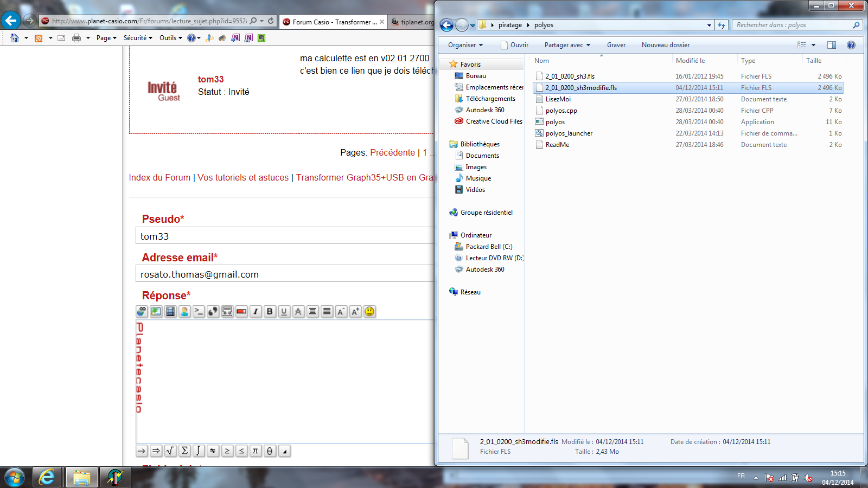
Task: Click the Adresse email input field
Action: (285, 274)
